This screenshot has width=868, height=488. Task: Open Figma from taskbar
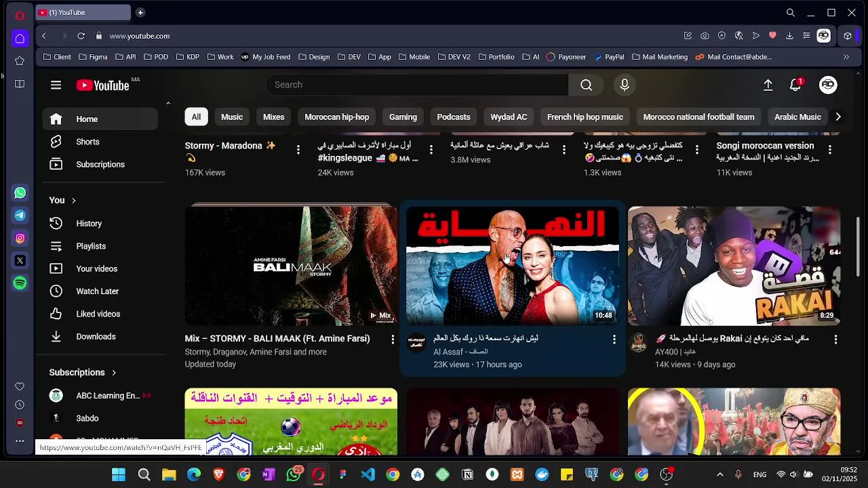tap(343, 474)
